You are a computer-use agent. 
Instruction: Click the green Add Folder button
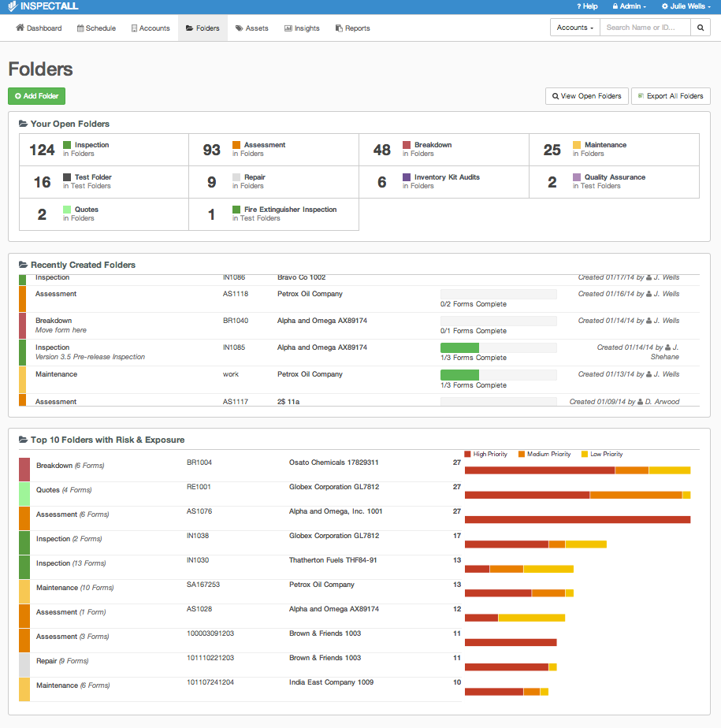pyautogui.click(x=37, y=96)
